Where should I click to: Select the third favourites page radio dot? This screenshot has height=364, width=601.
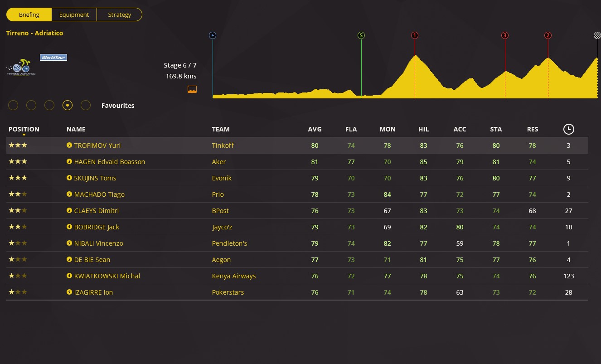[49, 105]
